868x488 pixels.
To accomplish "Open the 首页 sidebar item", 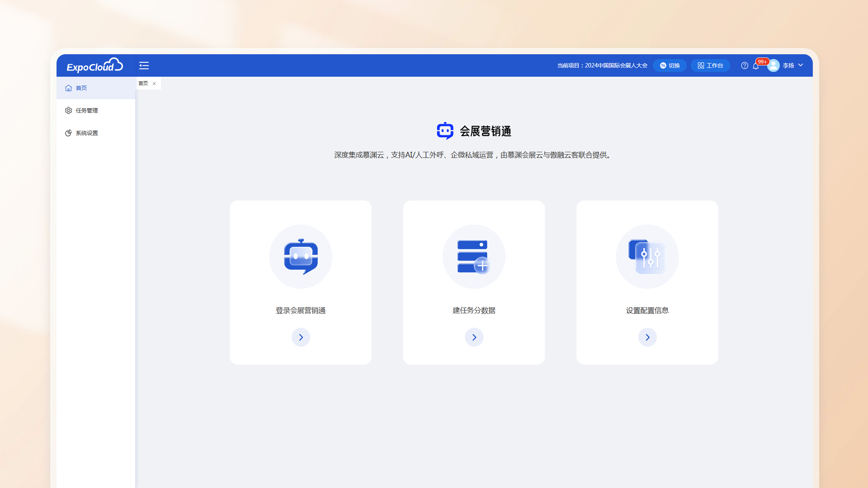I will click(96, 88).
